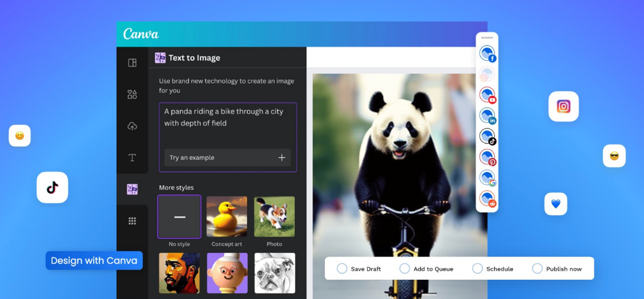This screenshot has height=299, width=644.
Task: Click the blue heart tile
Action: 556,204
